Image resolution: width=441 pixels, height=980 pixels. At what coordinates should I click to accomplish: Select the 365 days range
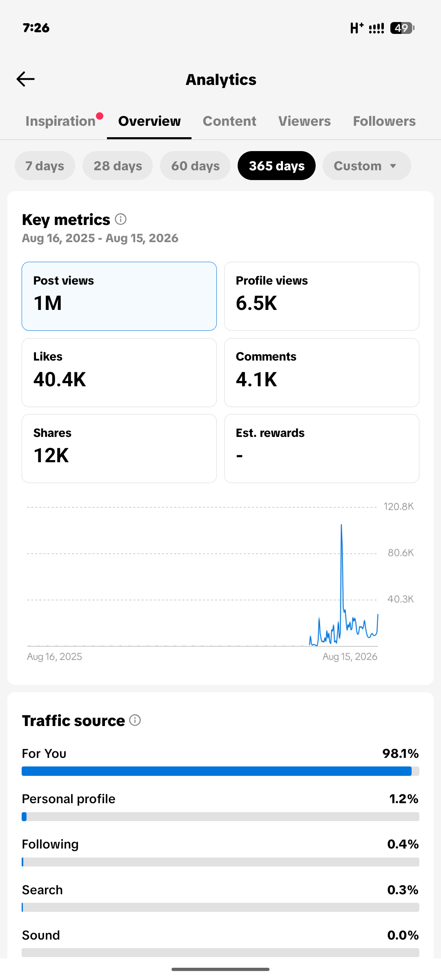276,166
